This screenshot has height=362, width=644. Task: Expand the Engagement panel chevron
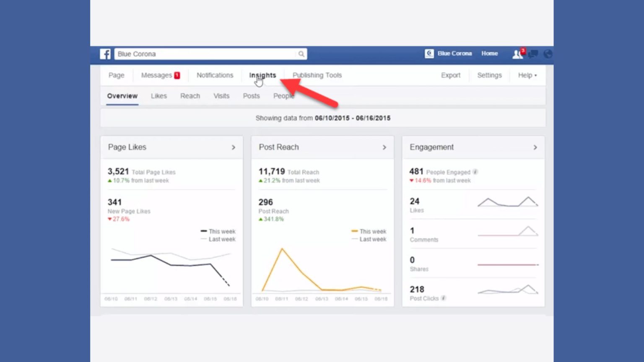click(x=535, y=147)
